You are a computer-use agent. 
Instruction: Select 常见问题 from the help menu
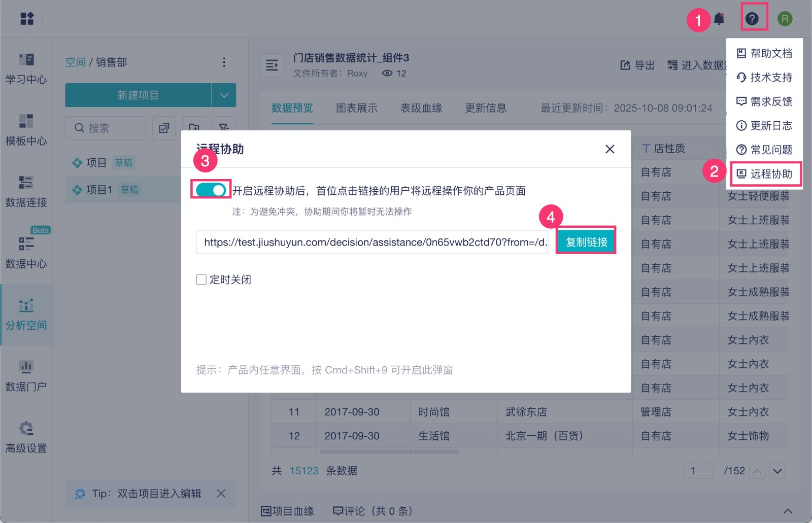[764, 150]
